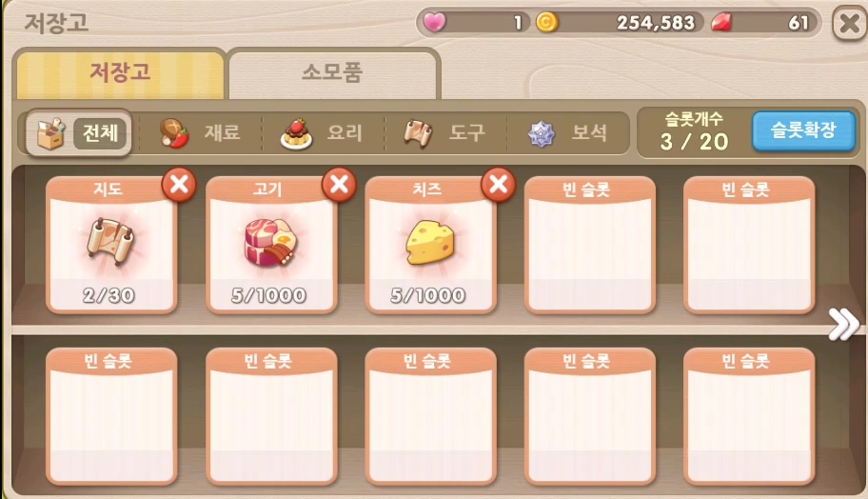The height and width of the screenshot is (499, 868).
Task: Filter by 전체 all items category
Action: pos(79,133)
